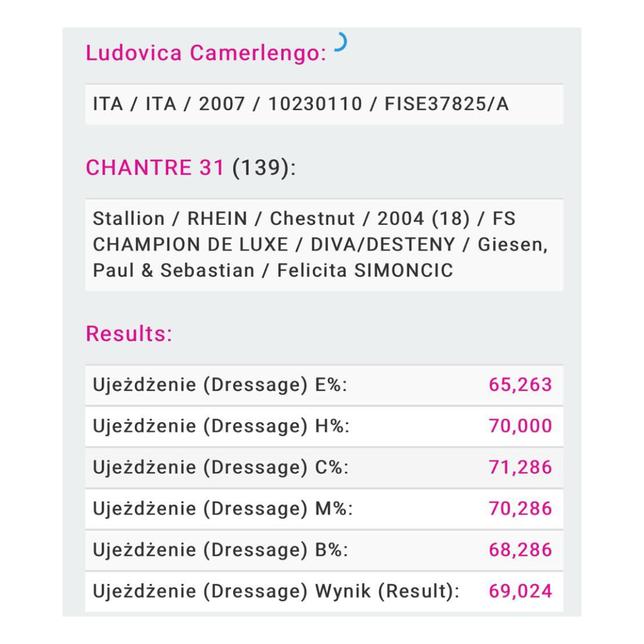Click the Ludovica Camerlengo rider name
The image size is (644, 644).
click(x=206, y=53)
